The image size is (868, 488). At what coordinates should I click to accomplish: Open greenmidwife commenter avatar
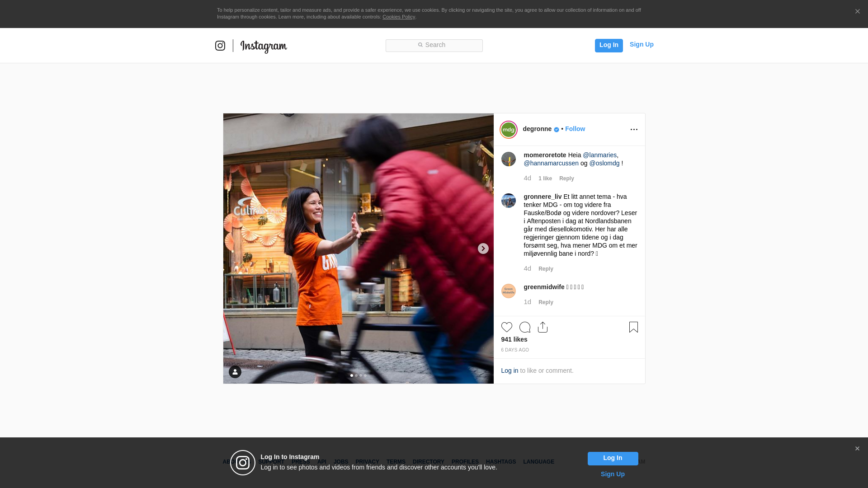click(x=508, y=291)
